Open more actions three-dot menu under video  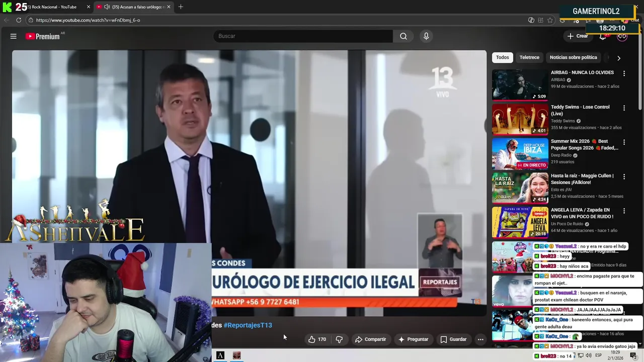[x=480, y=339]
